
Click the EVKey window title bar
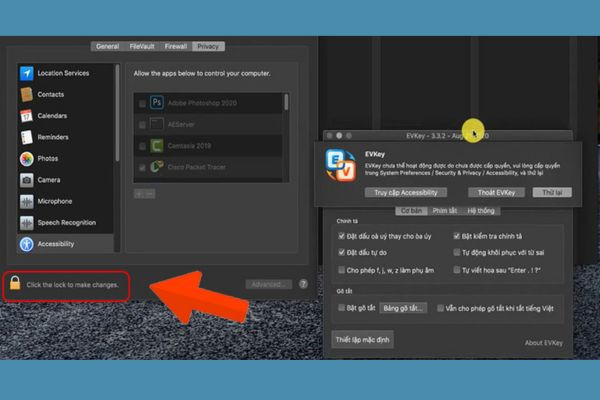(448, 136)
